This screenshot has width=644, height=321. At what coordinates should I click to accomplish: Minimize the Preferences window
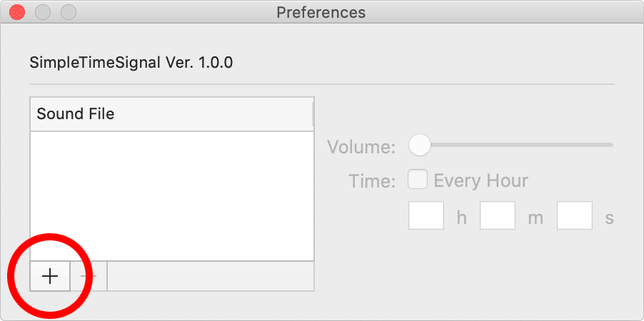(x=43, y=12)
